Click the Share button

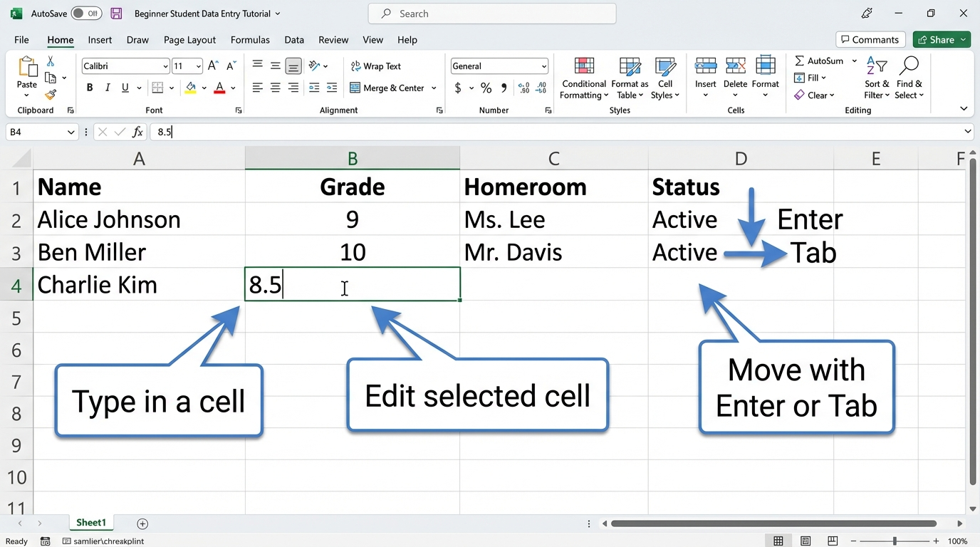click(942, 40)
